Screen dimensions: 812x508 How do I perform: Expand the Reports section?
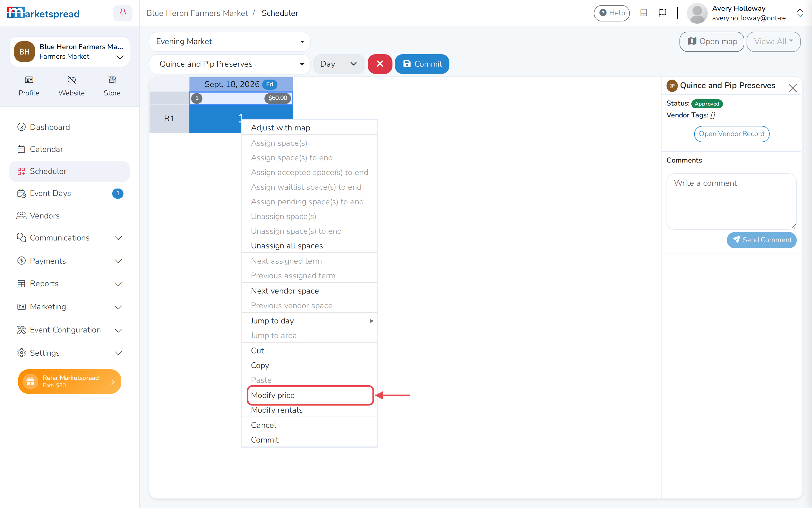(x=69, y=284)
